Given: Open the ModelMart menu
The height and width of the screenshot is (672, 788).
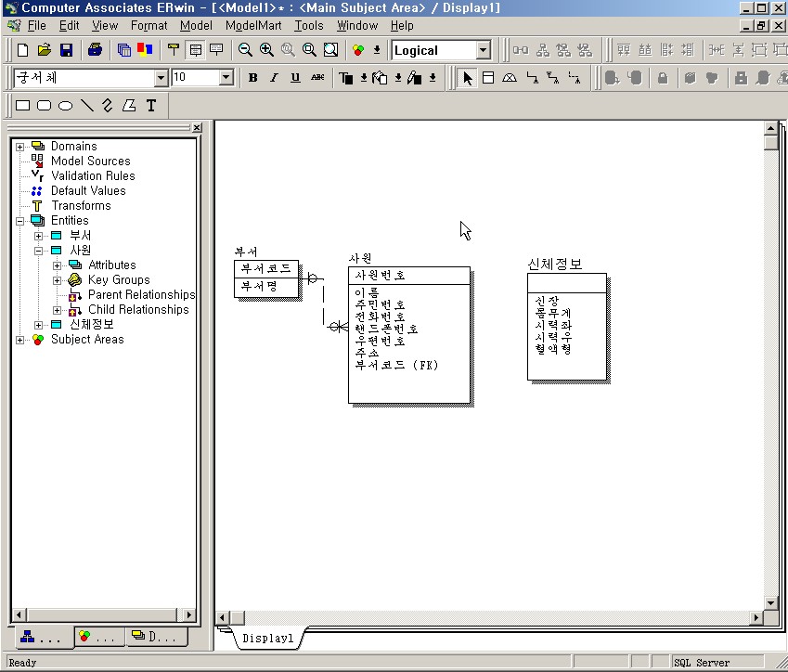Looking at the screenshot, I should pyautogui.click(x=253, y=26).
